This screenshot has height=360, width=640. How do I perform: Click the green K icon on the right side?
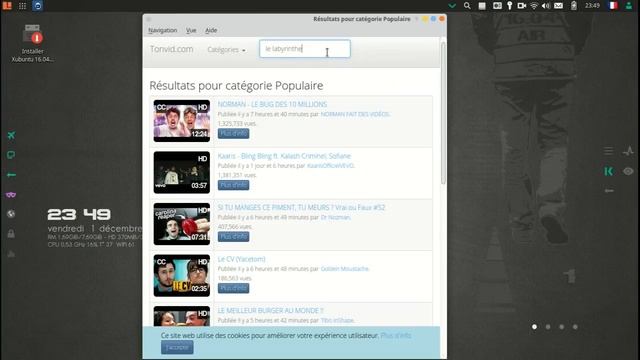click(x=609, y=171)
